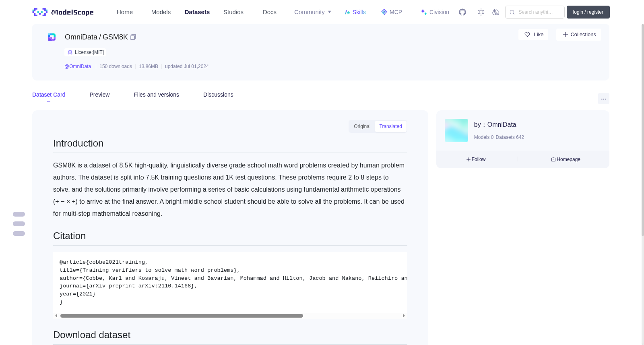Click the License:[MIT] tag text
The image size is (644, 345).
tap(89, 52)
